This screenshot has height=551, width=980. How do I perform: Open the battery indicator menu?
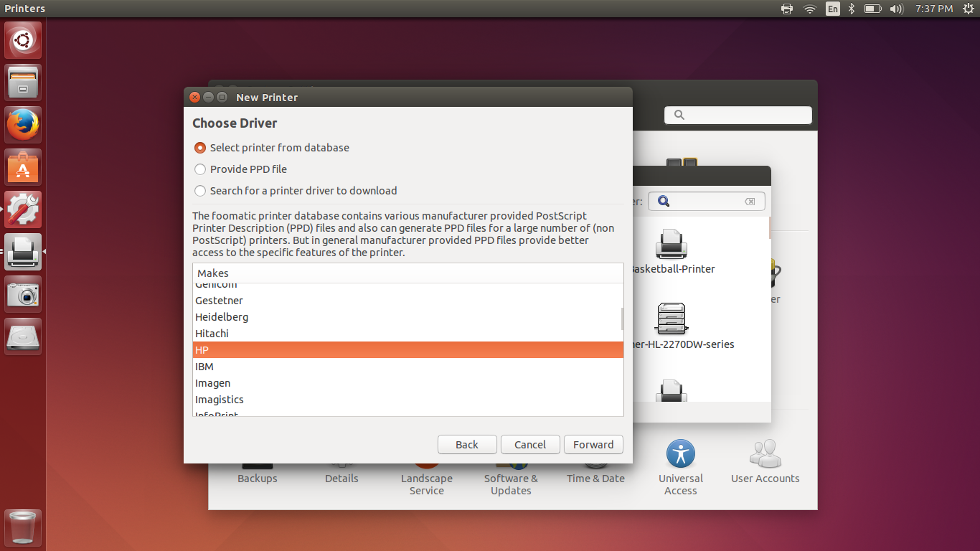tap(872, 9)
